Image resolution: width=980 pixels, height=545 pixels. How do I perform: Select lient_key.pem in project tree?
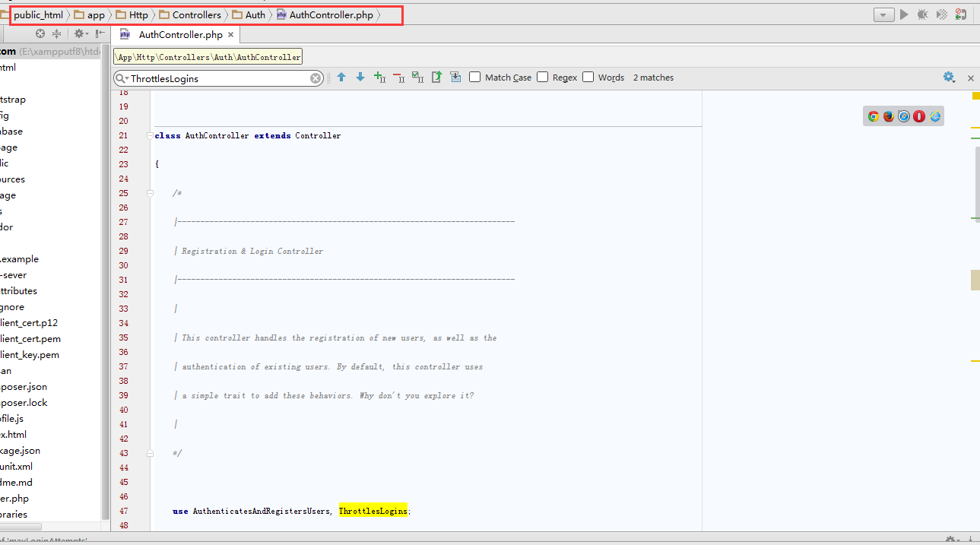pyautogui.click(x=30, y=354)
